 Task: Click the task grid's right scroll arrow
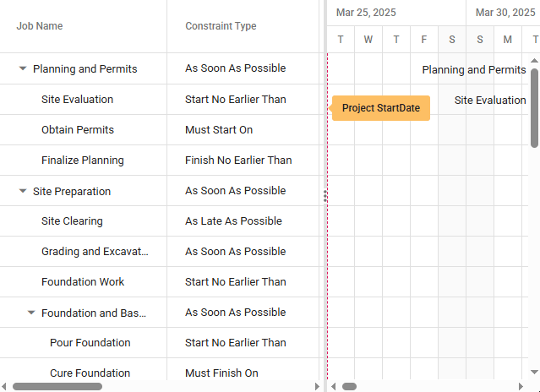point(317,386)
